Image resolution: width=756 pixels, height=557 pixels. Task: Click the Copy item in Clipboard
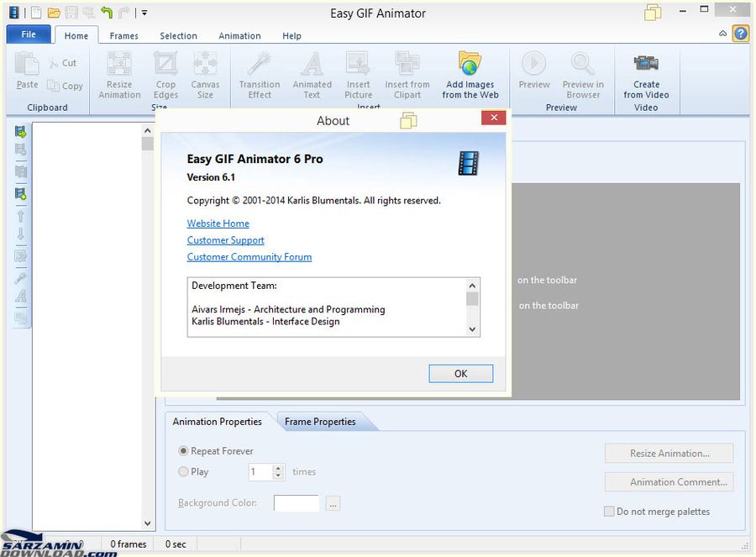(65, 86)
